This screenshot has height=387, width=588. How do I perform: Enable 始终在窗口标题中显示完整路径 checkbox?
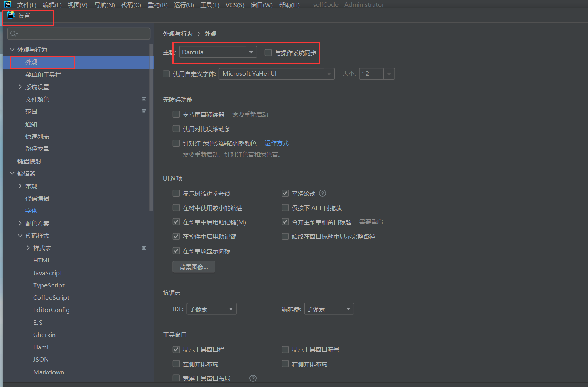click(x=285, y=236)
